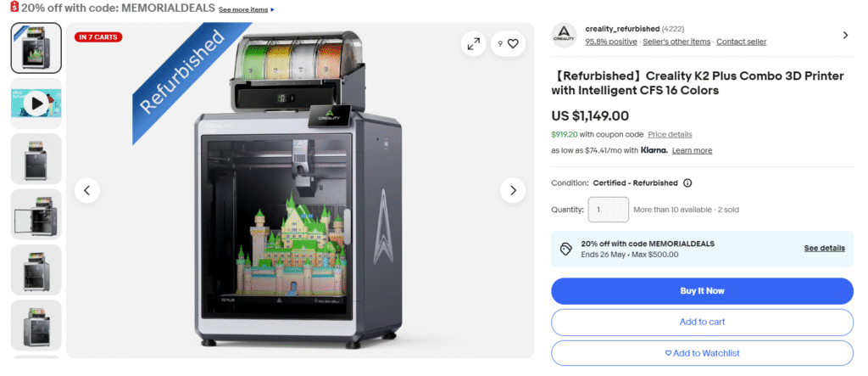The image size is (868, 376).
Task: Add item to Watchlist
Action: (702, 353)
